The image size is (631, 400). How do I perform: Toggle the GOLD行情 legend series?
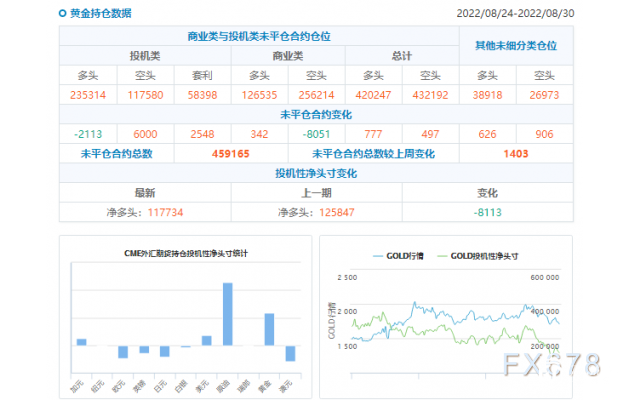[x=400, y=256]
